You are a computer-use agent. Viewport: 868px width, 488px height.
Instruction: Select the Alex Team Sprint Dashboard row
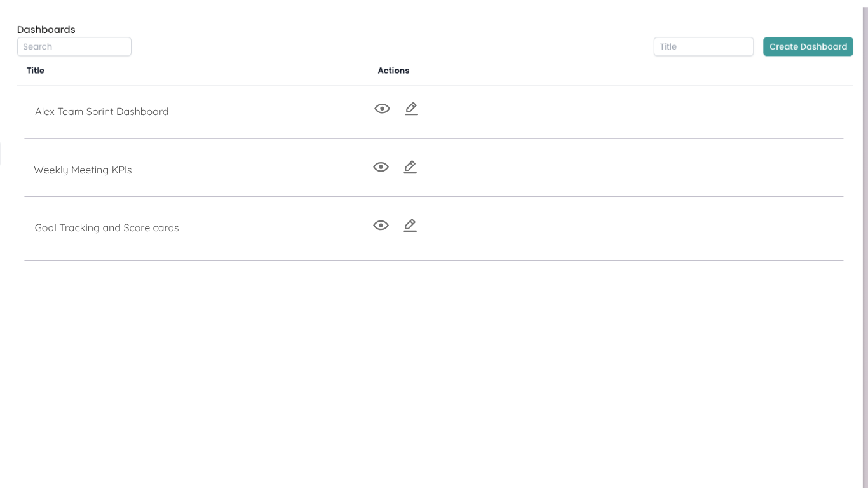point(572,112)
